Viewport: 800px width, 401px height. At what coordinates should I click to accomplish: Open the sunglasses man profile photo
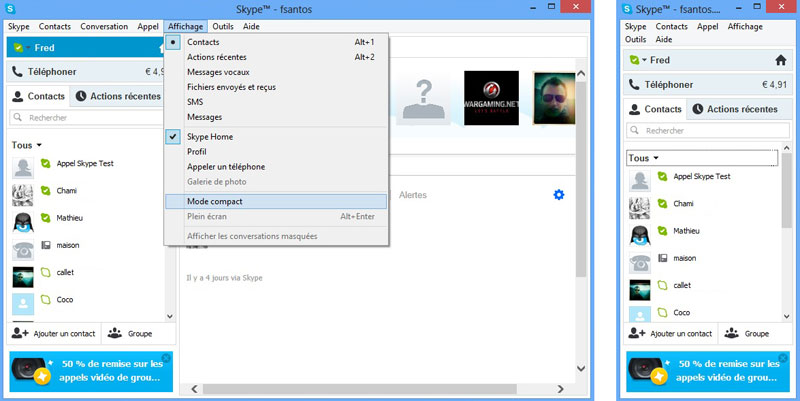pyautogui.click(x=554, y=98)
